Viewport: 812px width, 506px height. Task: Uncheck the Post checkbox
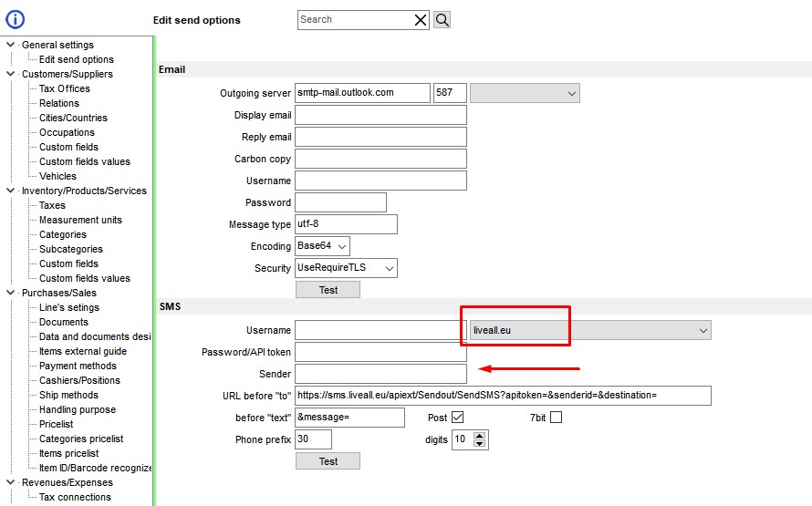click(x=458, y=417)
